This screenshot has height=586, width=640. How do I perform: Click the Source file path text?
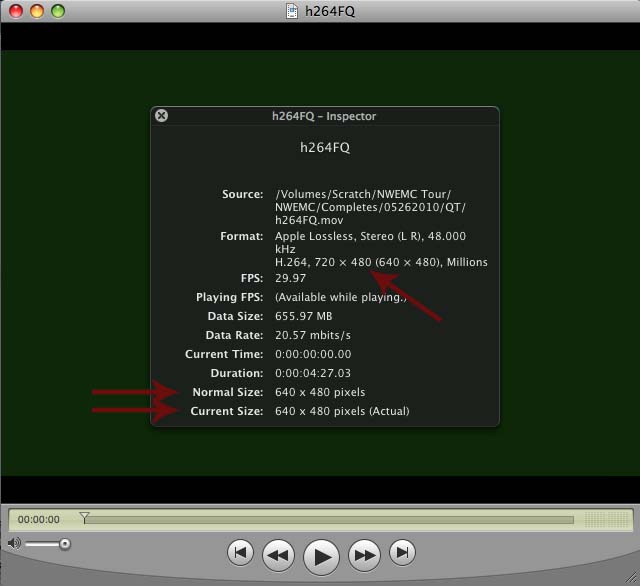click(370, 207)
